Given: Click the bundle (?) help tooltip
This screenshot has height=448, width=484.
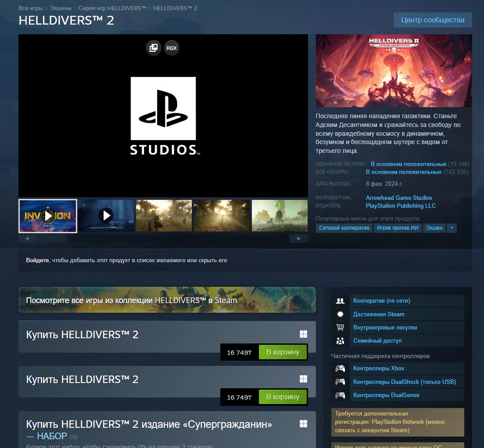Looking at the screenshot, I should 73,437.
